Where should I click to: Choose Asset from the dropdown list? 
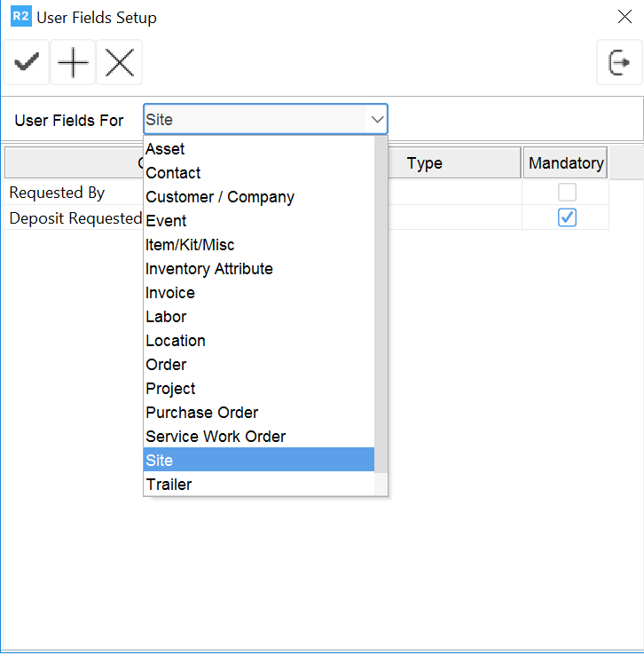point(166,149)
